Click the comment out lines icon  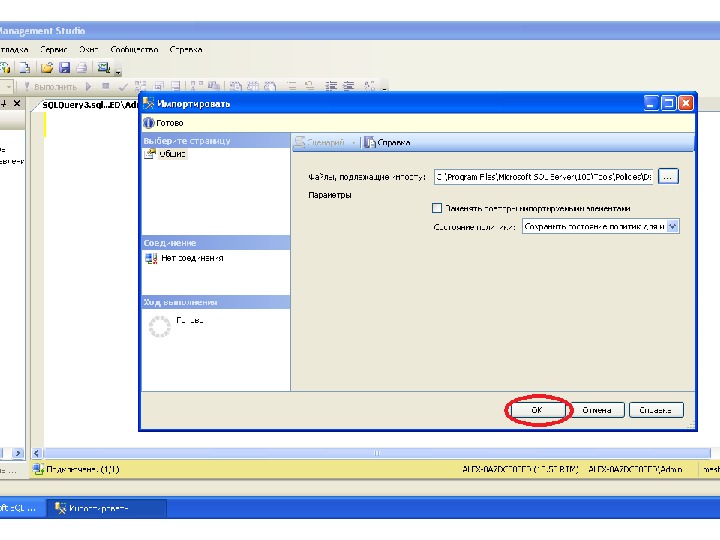(x=292, y=86)
